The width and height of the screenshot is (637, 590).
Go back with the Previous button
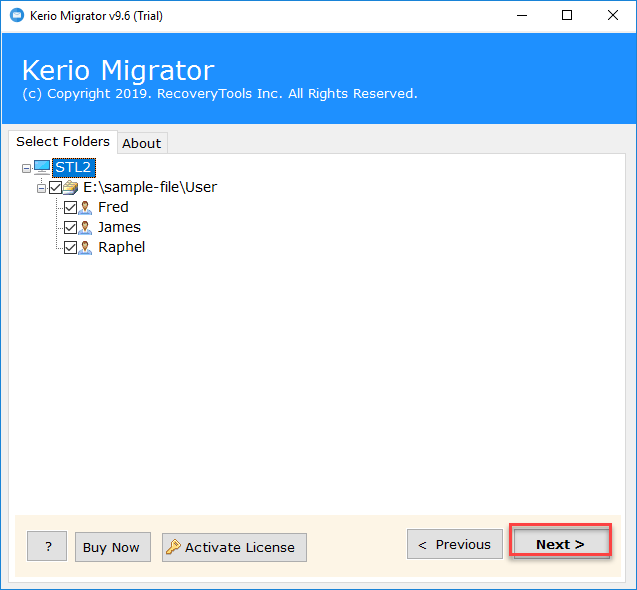455,544
